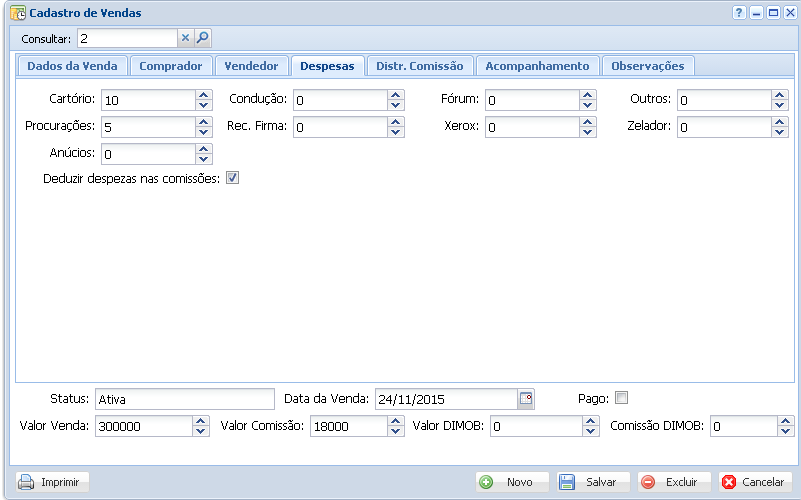
Task: Open the Distr. Comissão tab
Action: tap(419, 66)
